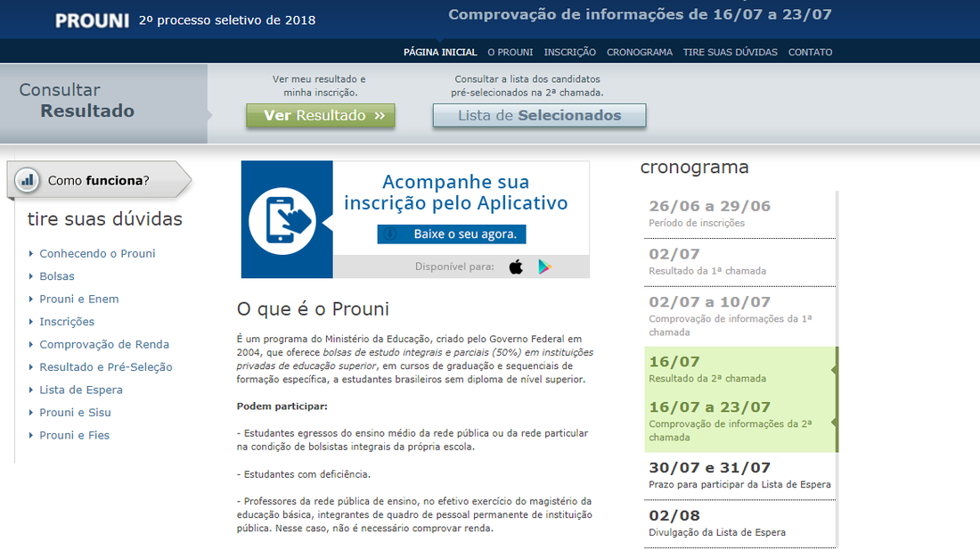This screenshot has width=980, height=550.
Task: Open the "Conhecendo o Prouni" link
Action: (x=97, y=253)
